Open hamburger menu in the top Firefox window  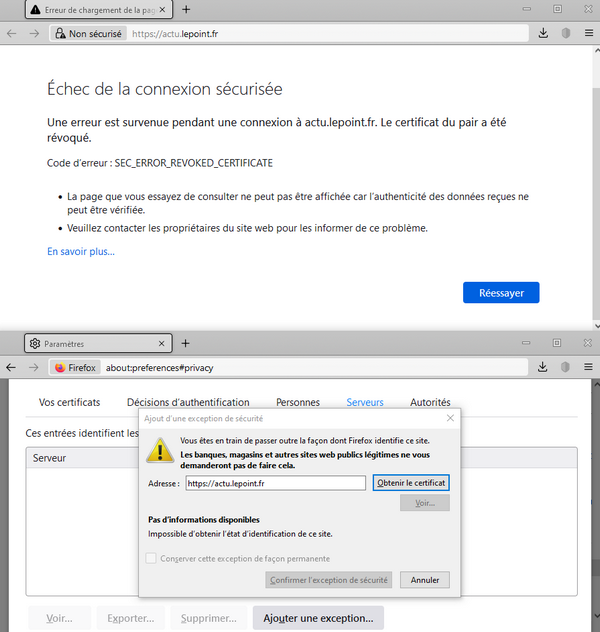[589, 33]
